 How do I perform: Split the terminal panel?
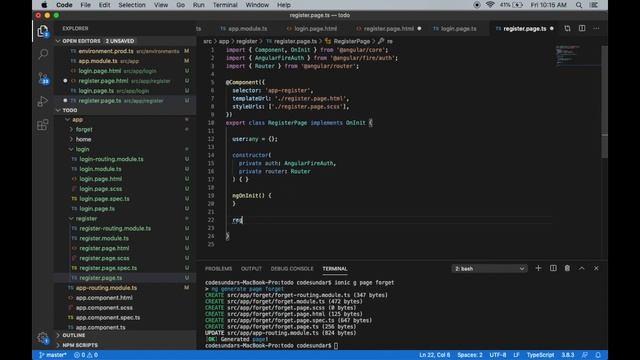553,268
